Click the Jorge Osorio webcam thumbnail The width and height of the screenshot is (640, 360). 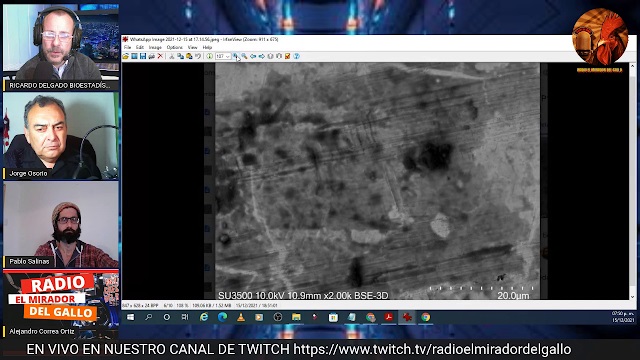coord(61,136)
